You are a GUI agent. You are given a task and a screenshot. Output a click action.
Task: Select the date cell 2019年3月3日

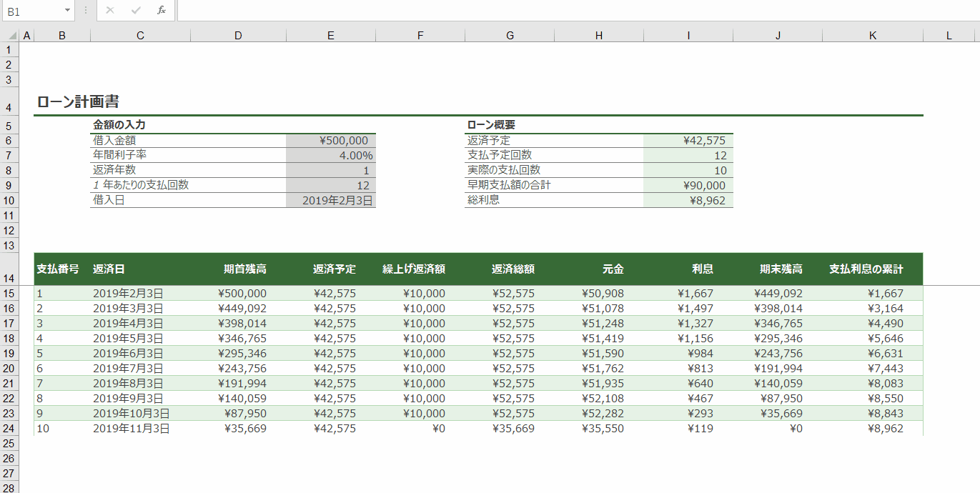[140, 309]
